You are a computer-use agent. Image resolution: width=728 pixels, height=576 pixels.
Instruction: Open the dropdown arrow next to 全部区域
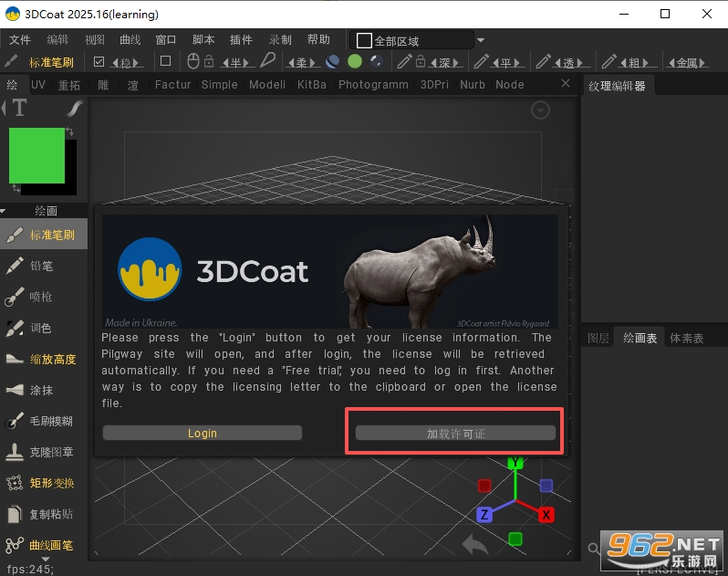coord(481,40)
